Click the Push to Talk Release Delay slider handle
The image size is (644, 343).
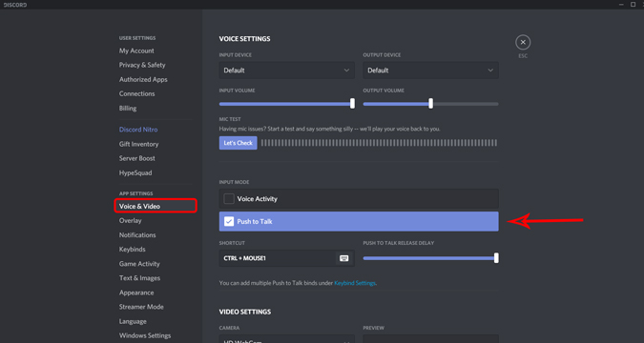(x=496, y=258)
